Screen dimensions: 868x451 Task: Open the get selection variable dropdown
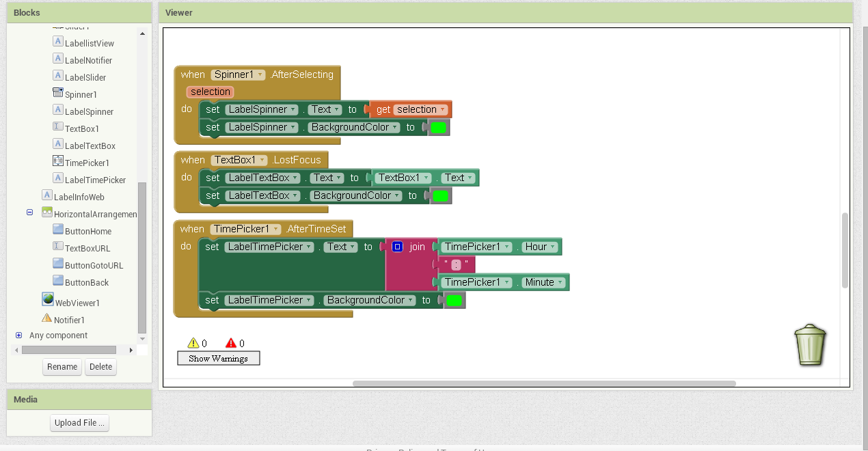420,109
